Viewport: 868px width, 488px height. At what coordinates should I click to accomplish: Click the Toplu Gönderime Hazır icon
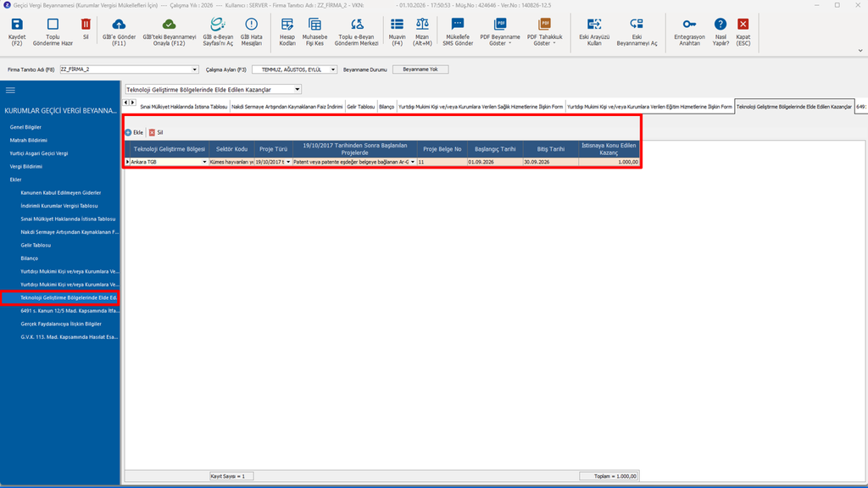tap(53, 25)
